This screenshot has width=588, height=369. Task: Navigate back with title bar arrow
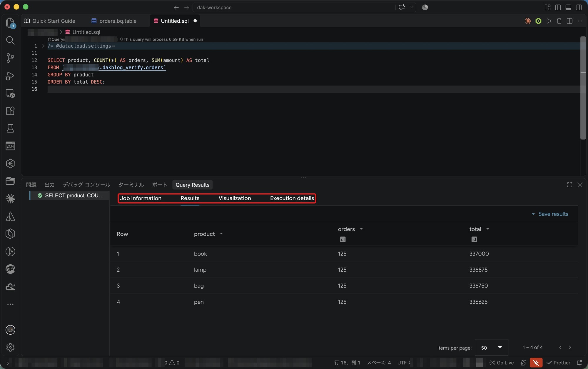tap(176, 7)
